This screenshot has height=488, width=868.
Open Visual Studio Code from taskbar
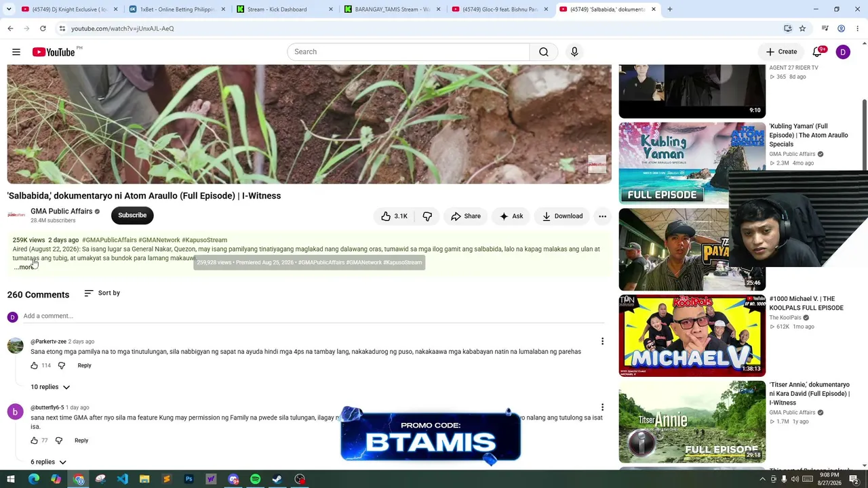click(122, 480)
